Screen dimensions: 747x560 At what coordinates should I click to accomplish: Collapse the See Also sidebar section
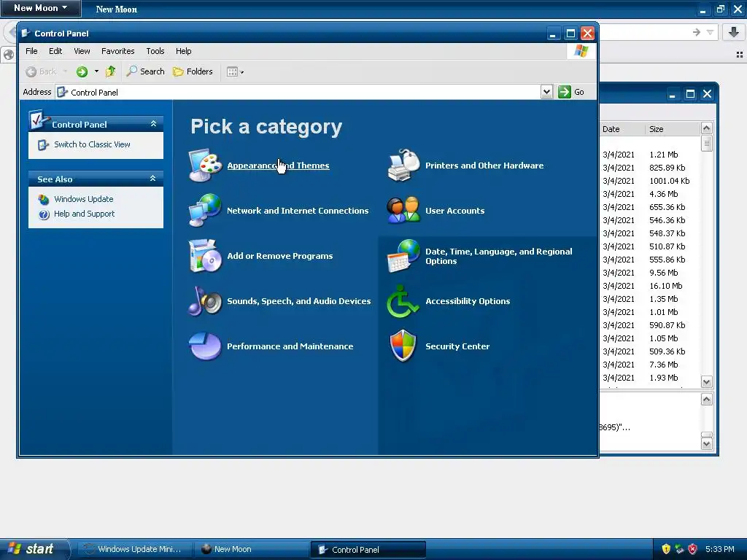click(x=153, y=179)
